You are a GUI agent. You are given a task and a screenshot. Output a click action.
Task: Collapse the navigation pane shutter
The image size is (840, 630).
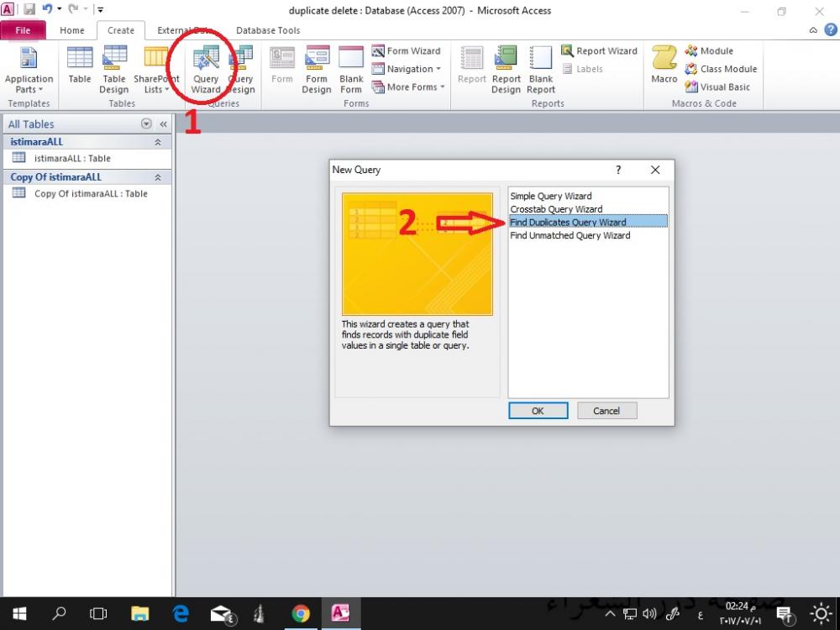tap(164, 124)
